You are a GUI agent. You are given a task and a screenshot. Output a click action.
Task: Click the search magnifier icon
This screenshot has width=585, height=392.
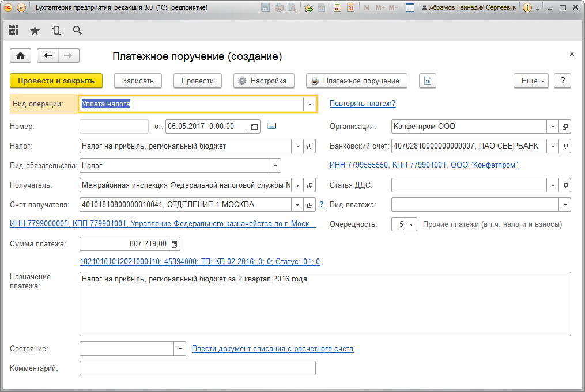pos(77,31)
